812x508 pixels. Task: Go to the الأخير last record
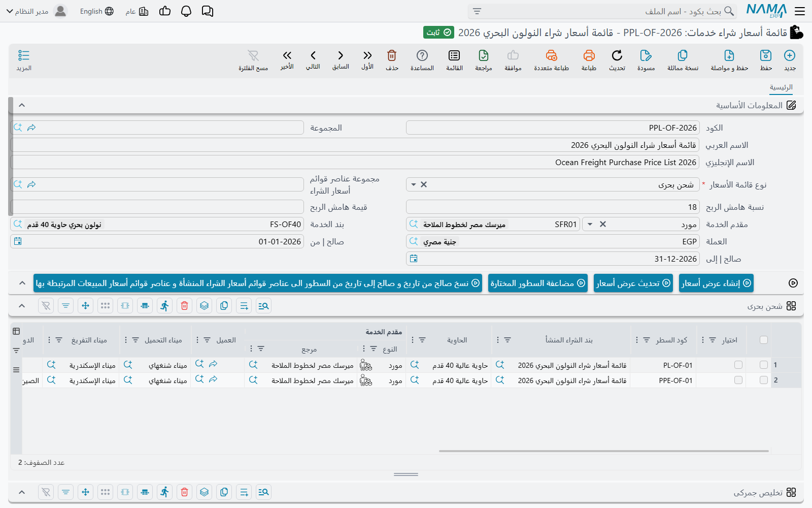coord(287,60)
